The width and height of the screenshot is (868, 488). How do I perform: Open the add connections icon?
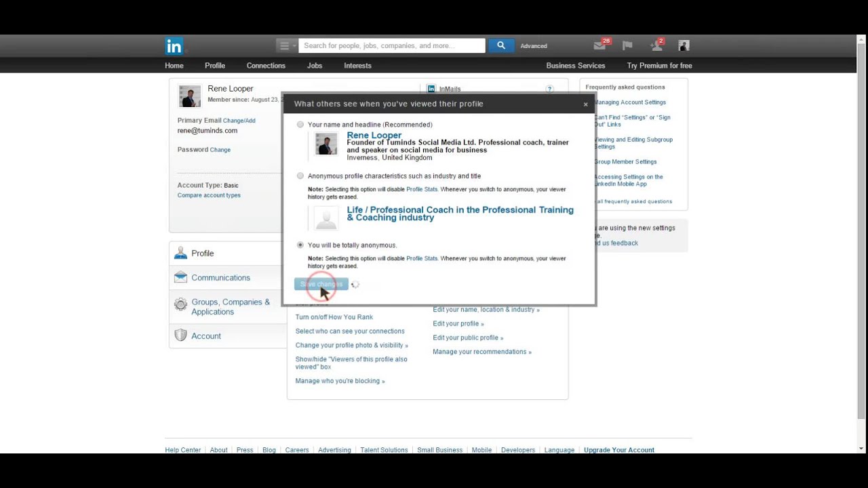[656, 45]
